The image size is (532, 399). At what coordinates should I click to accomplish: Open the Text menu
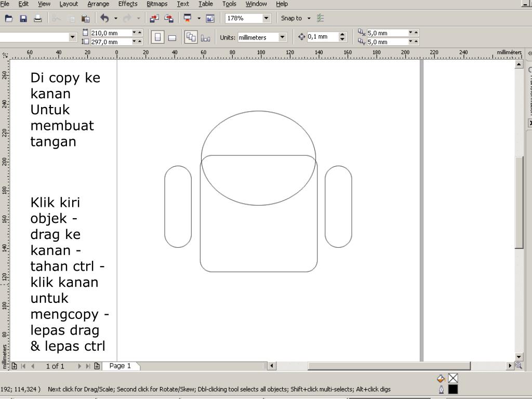tap(183, 4)
